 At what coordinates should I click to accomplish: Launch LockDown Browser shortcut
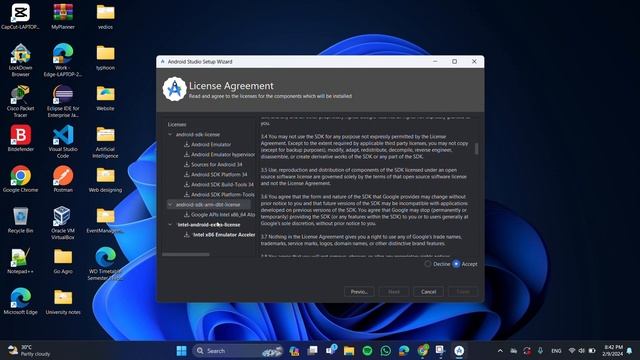20,60
